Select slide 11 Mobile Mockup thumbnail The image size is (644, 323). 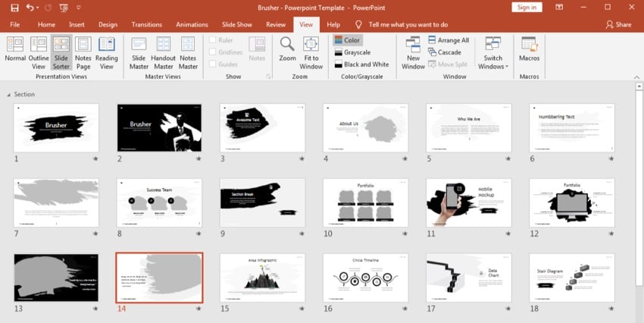pyautogui.click(x=468, y=202)
